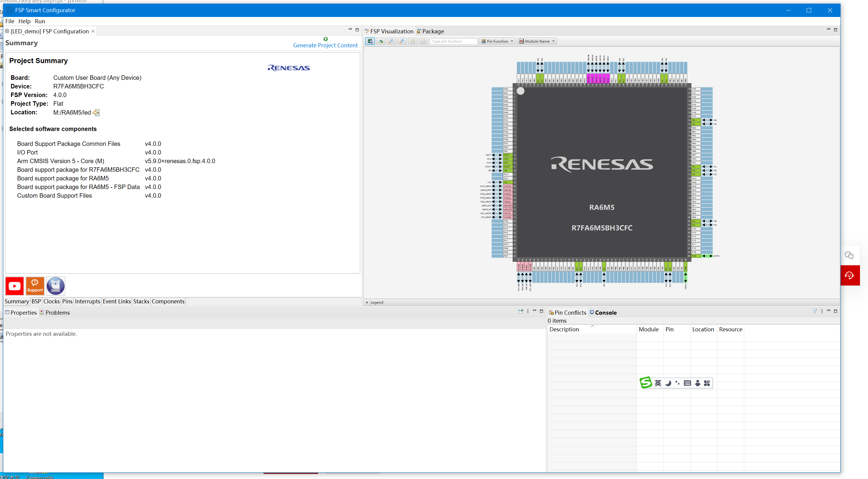868x479 pixels.
Task: Zoom in on the package view
Action: (402, 41)
